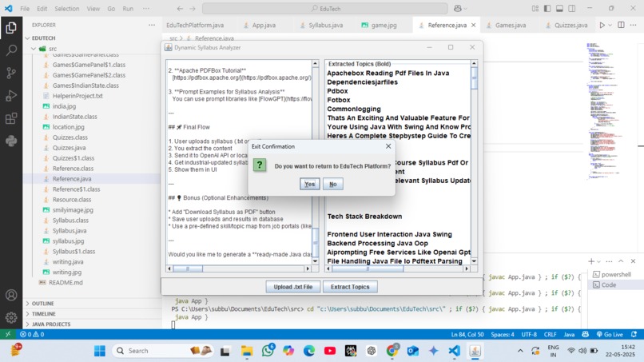Click the EduTech command center search box

click(x=325, y=8)
